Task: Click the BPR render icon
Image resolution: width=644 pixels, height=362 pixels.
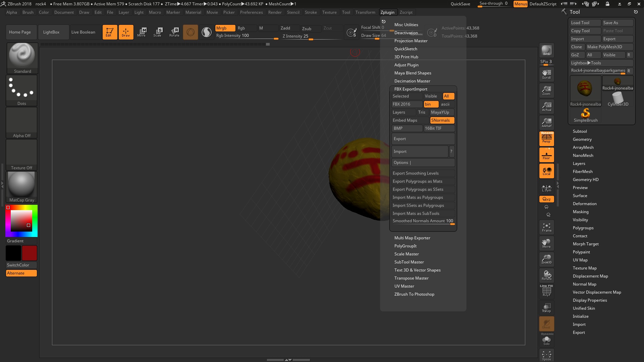Action: tap(546, 50)
